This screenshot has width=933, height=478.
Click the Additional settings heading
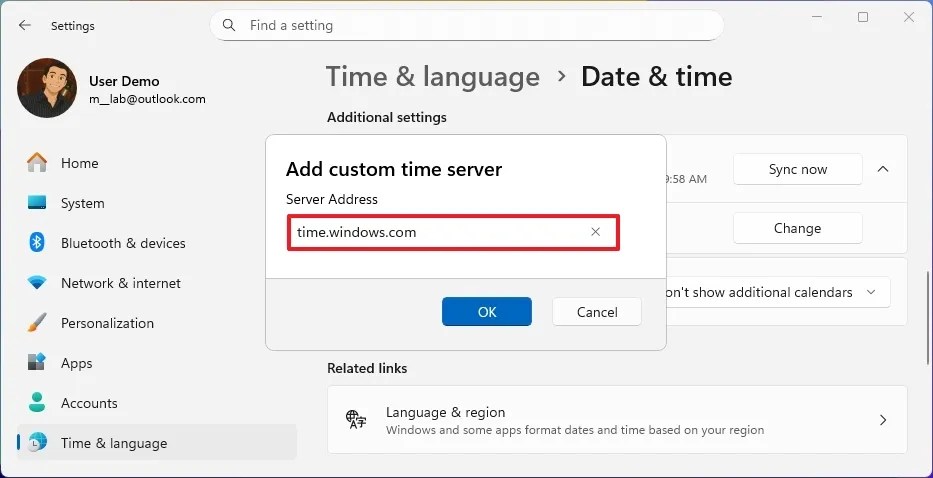point(387,117)
